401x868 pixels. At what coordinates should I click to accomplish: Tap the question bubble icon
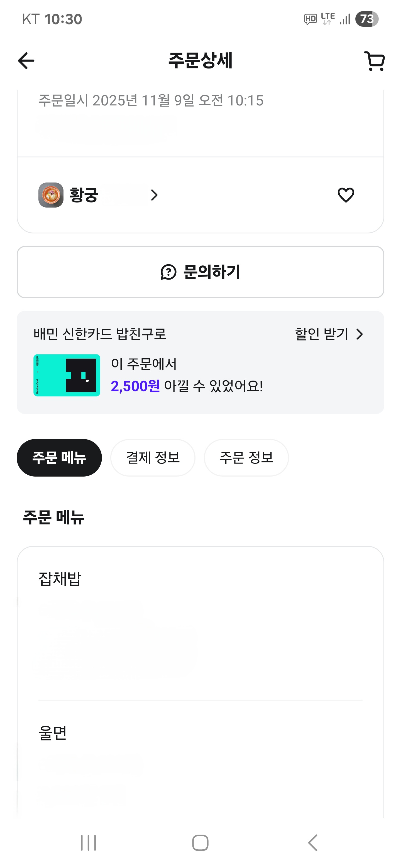(x=168, y=272)
